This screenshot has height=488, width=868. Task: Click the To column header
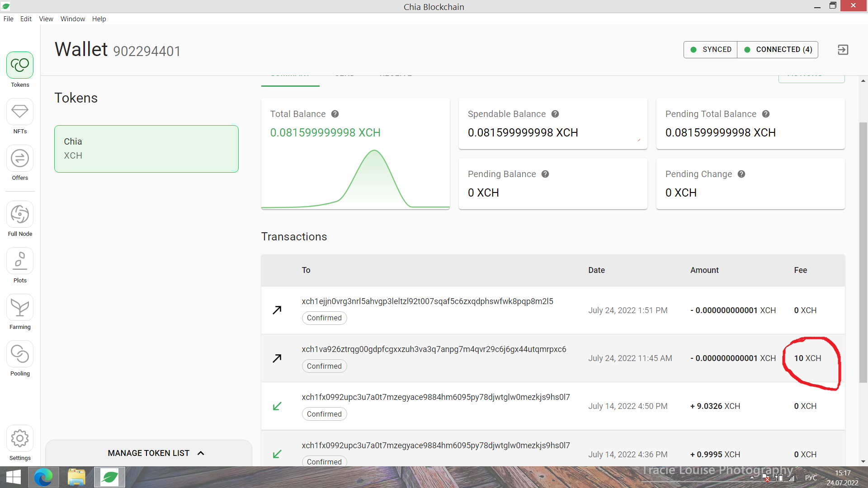pos(306,270)
